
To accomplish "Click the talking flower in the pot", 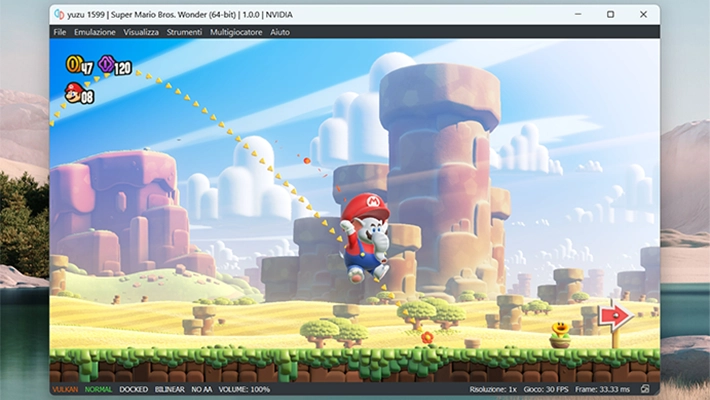I will 560,335.
